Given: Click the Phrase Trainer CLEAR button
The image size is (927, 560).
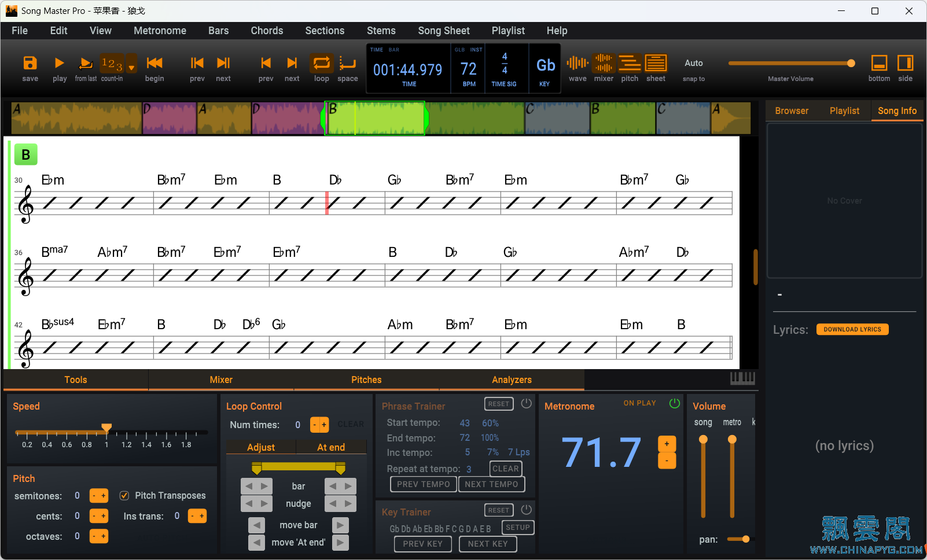Looking at the screenshot, I should coord(506,469).
